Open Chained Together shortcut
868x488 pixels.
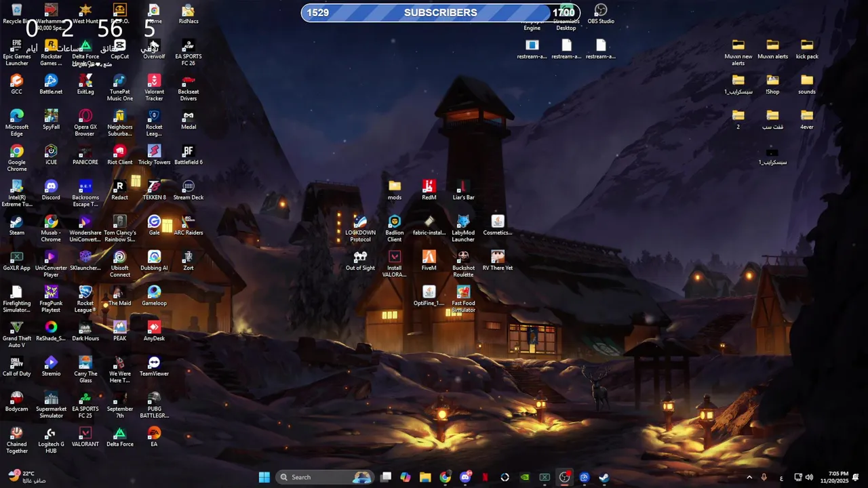coord(17,440)
